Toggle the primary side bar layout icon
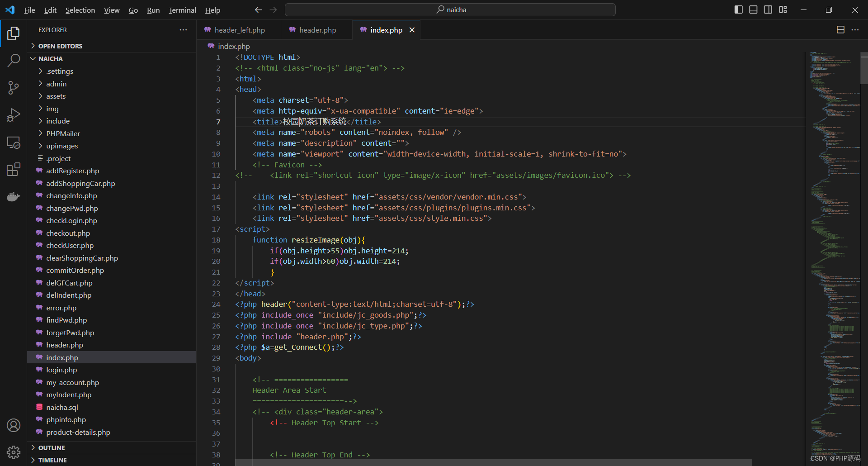The image size is (868, 466). point(739,10)
